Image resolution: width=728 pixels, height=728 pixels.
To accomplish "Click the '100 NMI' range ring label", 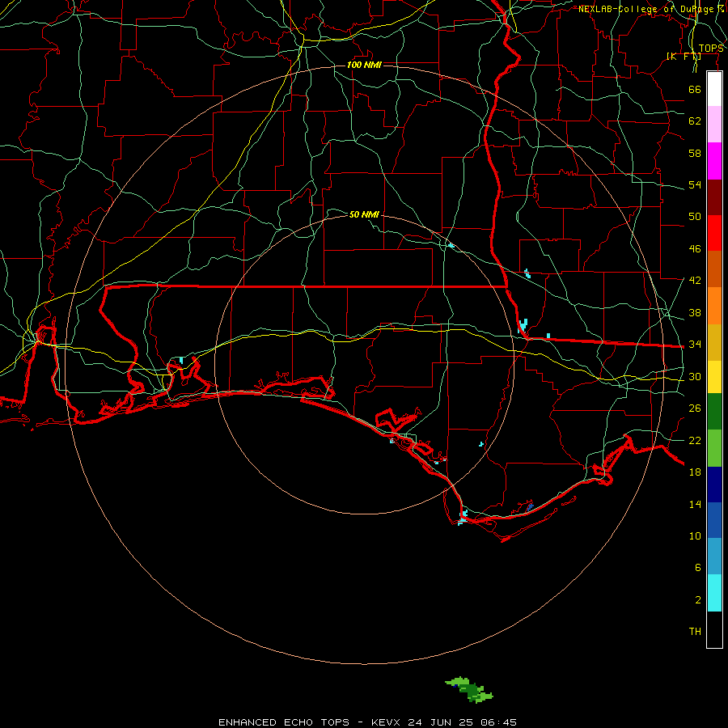I will (x=364, y=65).
